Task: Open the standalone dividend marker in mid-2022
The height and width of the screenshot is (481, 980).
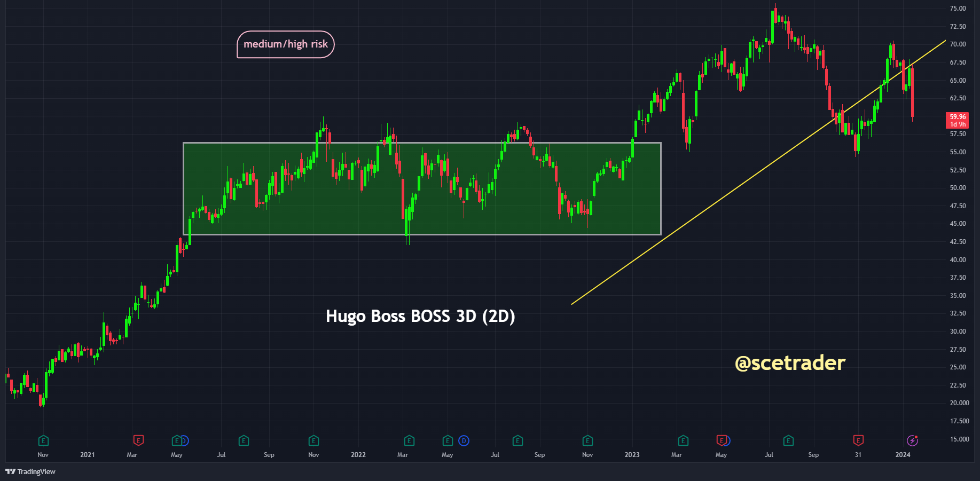Action: [464, 440]
